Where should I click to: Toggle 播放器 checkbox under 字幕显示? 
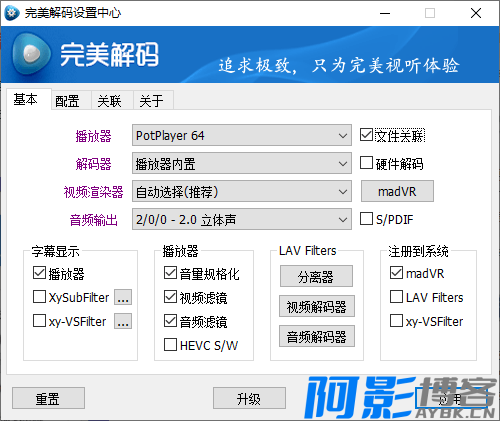(39, 273)
